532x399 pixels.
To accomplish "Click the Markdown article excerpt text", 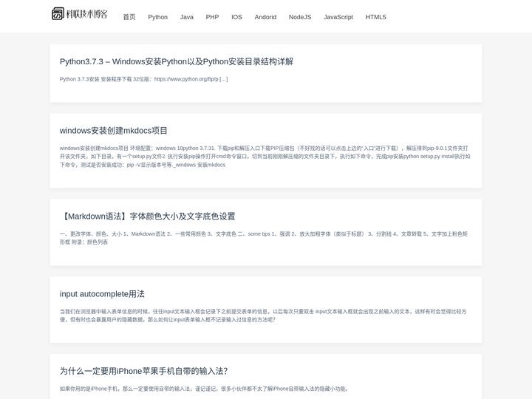I will [x=264, y=238].
